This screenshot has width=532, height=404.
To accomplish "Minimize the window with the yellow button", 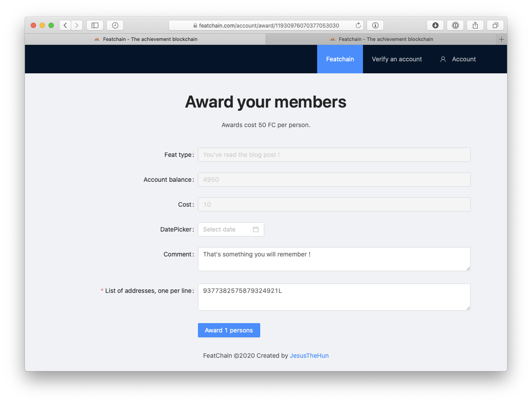I will pyautogui.click(x=42, y=25).
